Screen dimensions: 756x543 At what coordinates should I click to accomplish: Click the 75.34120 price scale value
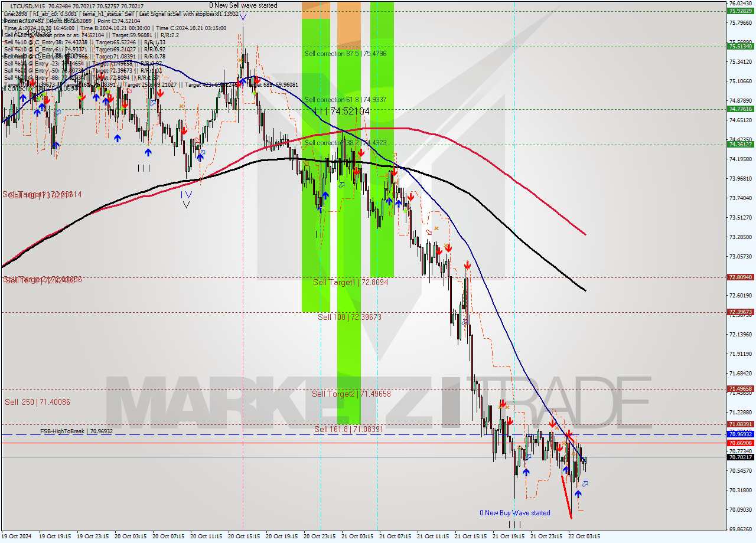[x=741, y=61]
